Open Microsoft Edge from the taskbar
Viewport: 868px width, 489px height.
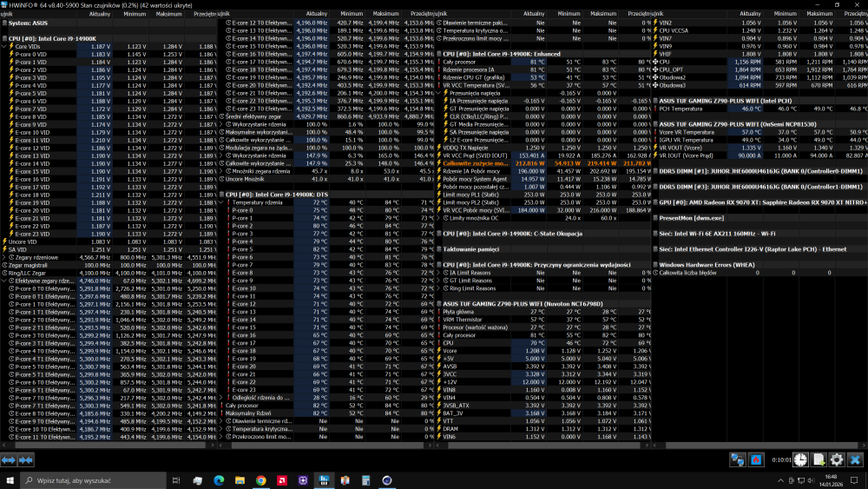pos(219,479)
